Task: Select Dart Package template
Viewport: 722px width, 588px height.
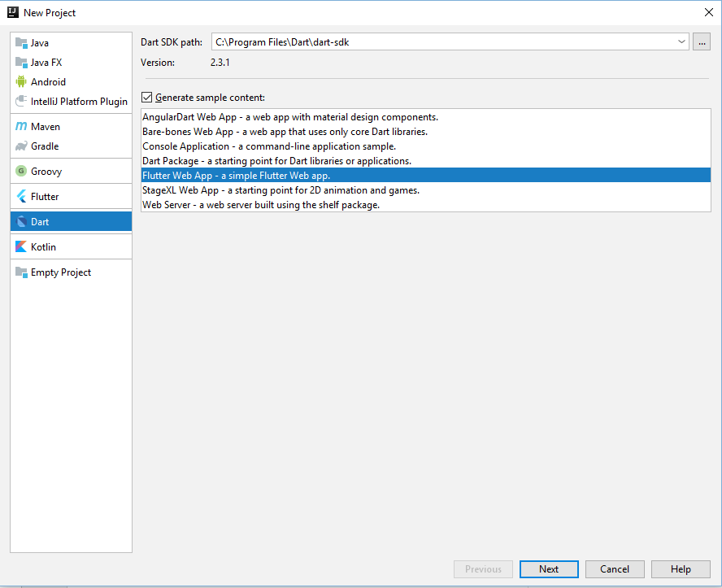Action: click(x=425, y=161)
